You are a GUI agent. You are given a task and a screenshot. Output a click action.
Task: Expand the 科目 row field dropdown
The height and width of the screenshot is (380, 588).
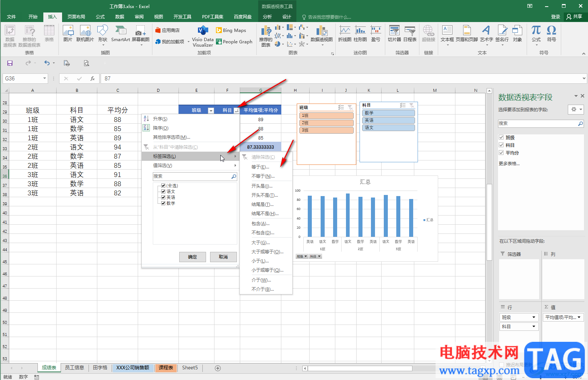534,326
